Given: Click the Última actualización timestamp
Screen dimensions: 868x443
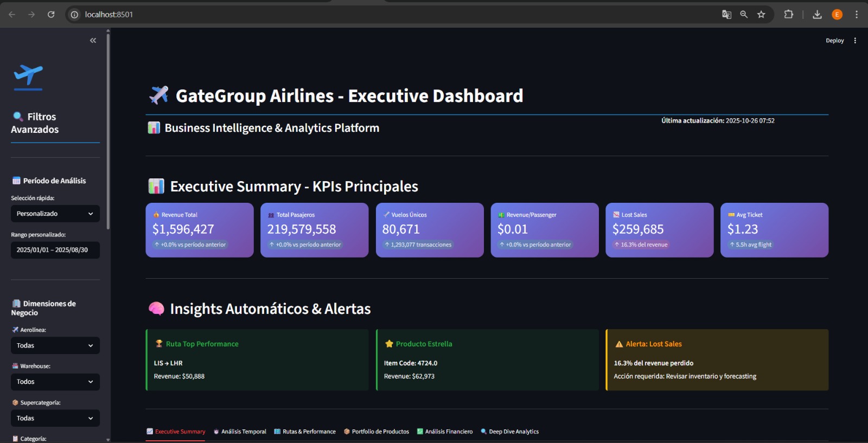Looking at the screenshot, I should (x=718, y=121).
